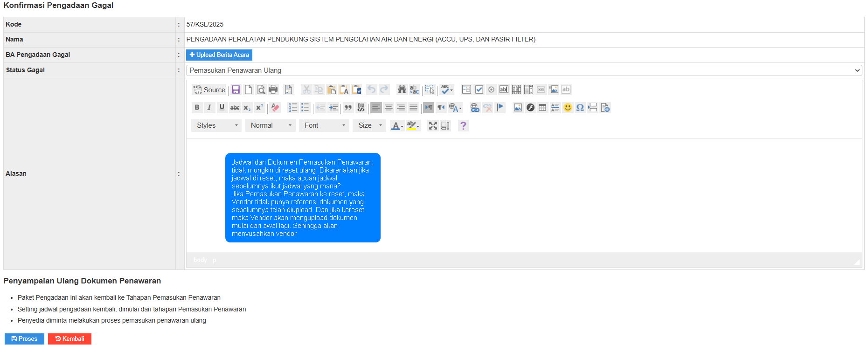
Task: Click the Kembali button
Action: [x=69, y=339]
